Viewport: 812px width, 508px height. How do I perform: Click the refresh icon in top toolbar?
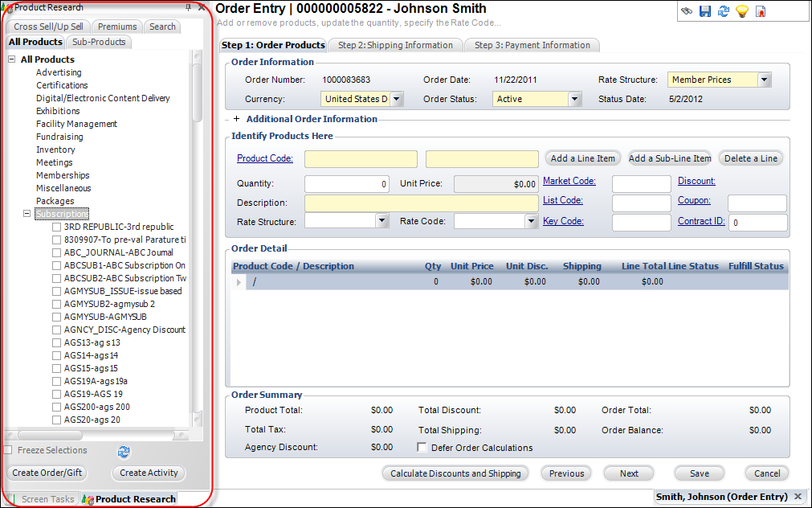pyautogui.click(x=724, y=11)
